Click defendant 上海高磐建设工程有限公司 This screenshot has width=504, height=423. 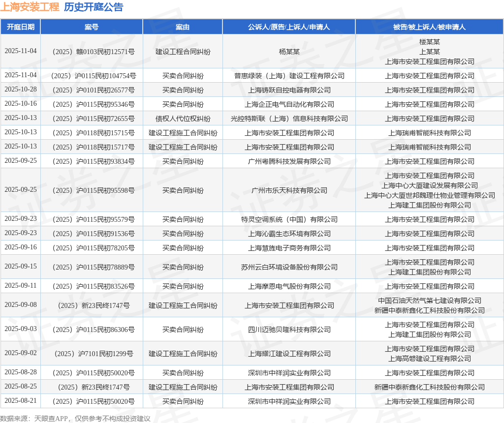pos(429,359)
